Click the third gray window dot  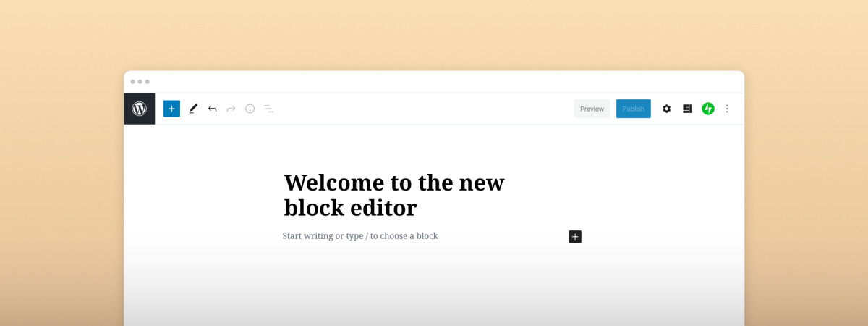click(148, 82)
